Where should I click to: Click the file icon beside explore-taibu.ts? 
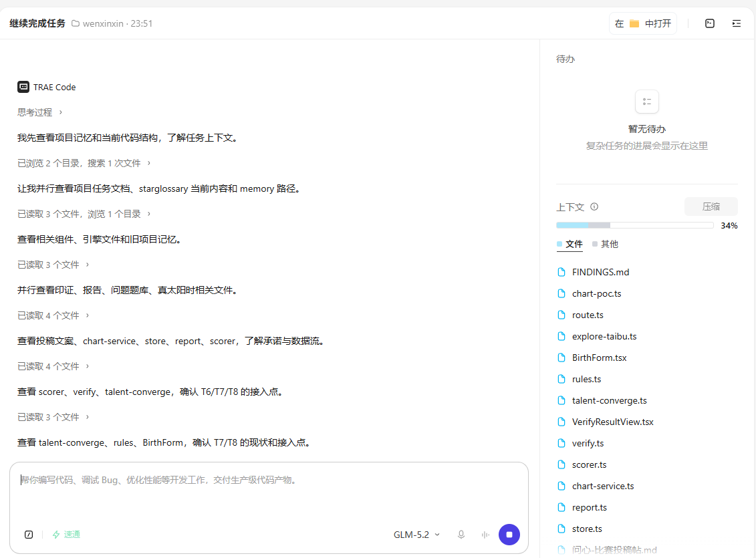[561, 336]
